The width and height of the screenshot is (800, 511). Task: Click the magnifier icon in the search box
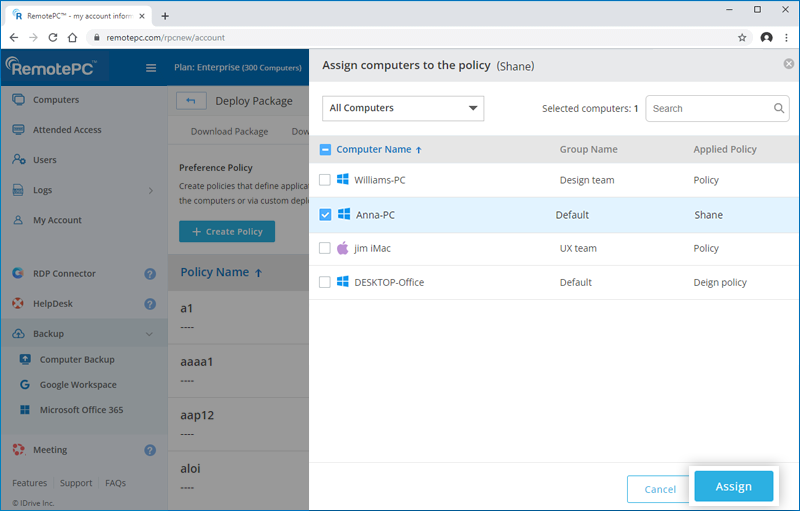click(x=779, y=109)
